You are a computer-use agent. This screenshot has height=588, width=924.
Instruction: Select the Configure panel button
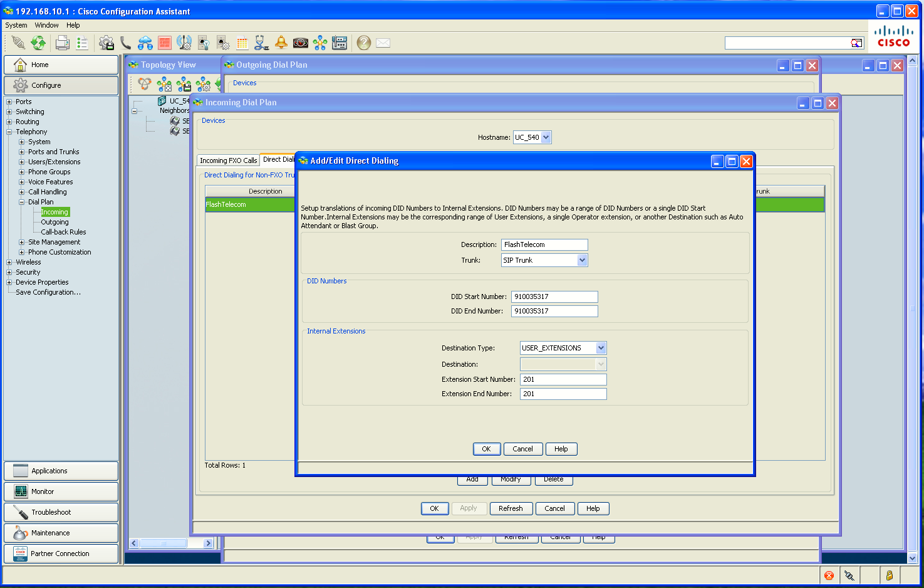[61, 85]
